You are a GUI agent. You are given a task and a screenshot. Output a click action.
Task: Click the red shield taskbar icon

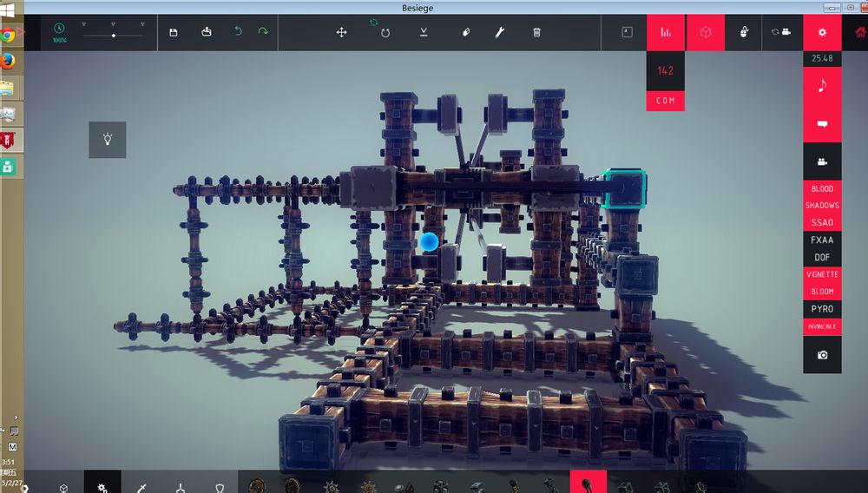(x=8, y=141)
